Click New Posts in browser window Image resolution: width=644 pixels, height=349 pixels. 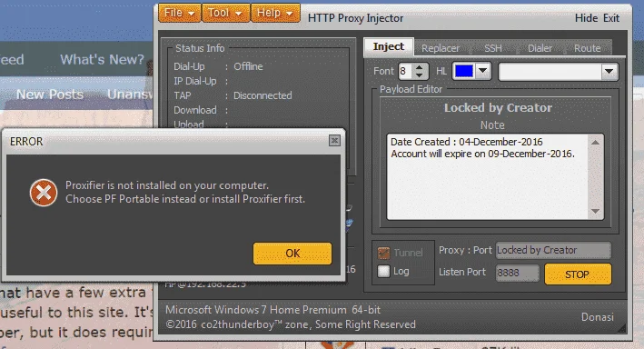pos(50,95)
